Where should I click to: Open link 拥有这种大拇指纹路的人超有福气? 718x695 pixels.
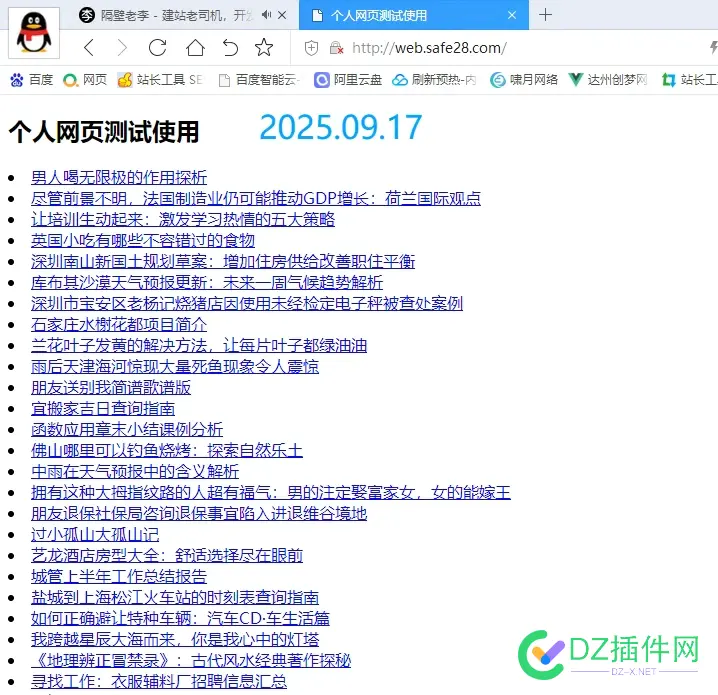(271, 493)
